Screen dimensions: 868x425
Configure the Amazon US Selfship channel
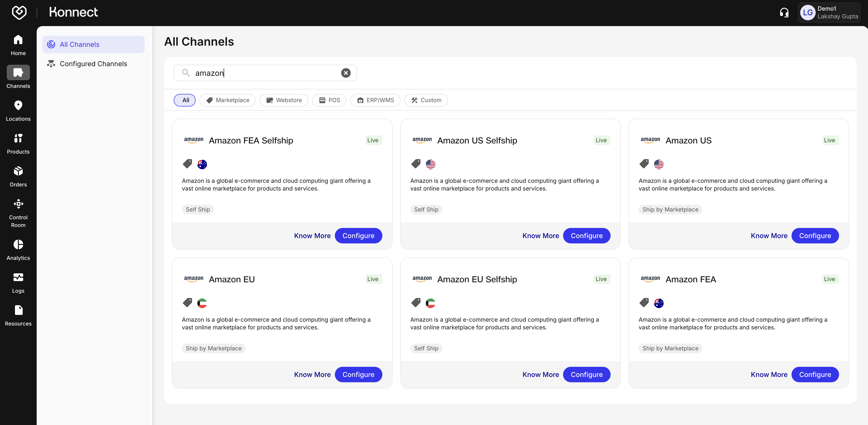point(586,236)
